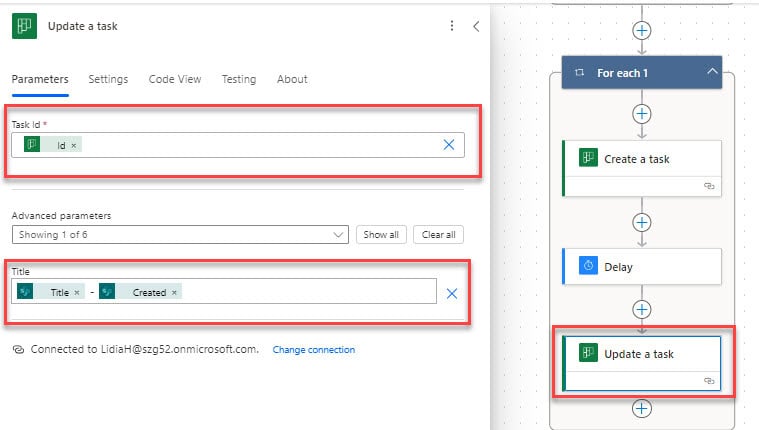
Task: Click the 'Connected to LidiaH@szg52.onmicrosoft.com.' text
Action: pyautogui.click(x=145, y=349)
